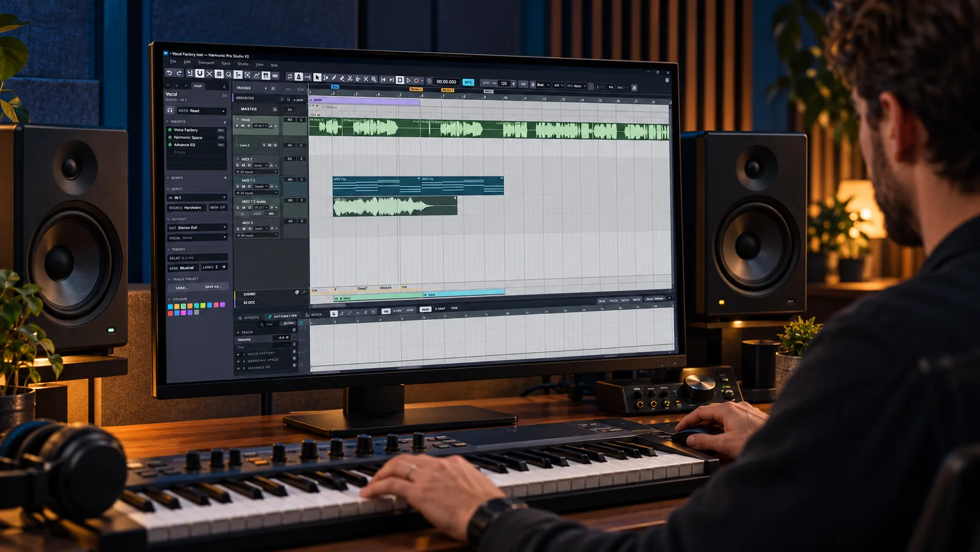
Task: Open the IN 1 input dropdown
Action: pyautogui.click(x=197, y=198)
